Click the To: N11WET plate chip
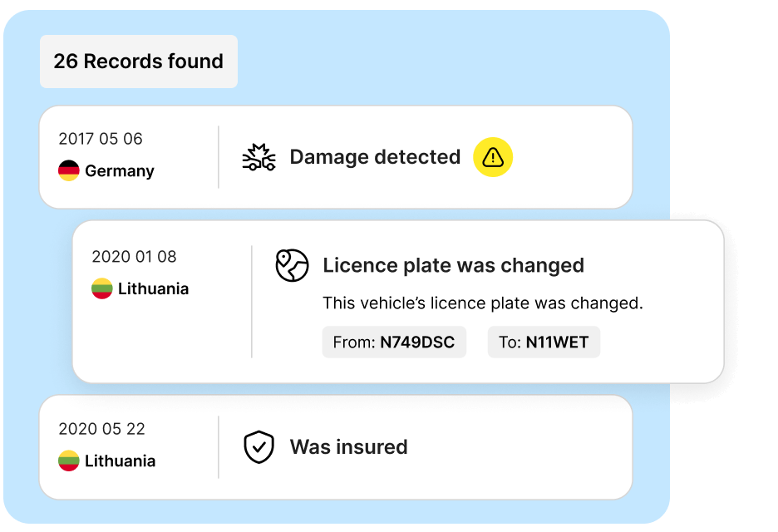 pos(544,342)
